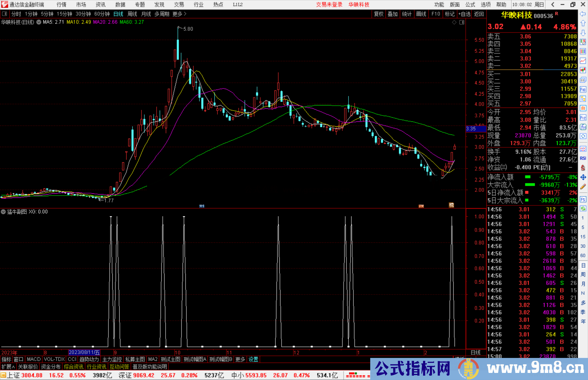Image resolution: width=588 pixels, height=380 pixels.
Task: Open the 行情 menu
Action: (62, 5)
